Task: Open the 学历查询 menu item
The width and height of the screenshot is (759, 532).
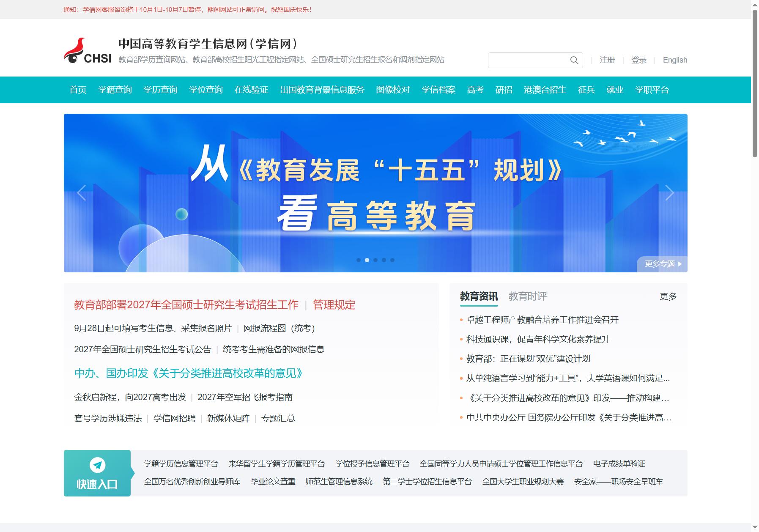Action: [160, 90]
